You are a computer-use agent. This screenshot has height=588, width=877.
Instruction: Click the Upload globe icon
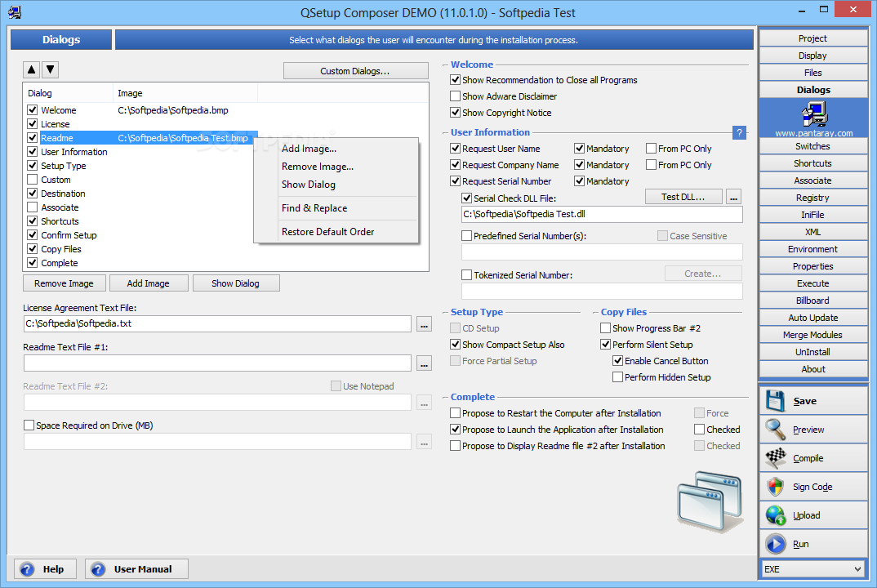[775, 515]
